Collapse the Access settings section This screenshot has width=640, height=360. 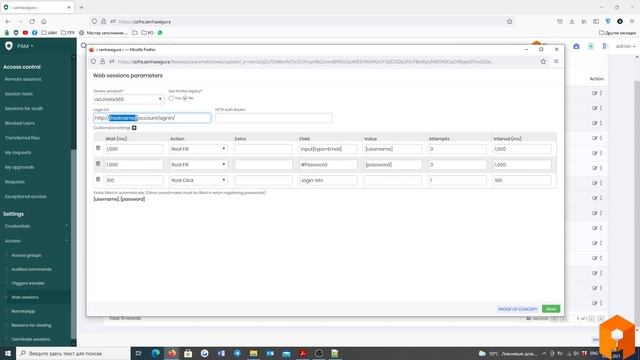(36, 241)
